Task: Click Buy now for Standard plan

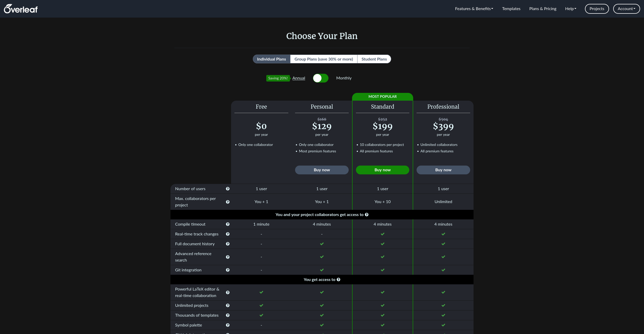Action: [382, 170]
